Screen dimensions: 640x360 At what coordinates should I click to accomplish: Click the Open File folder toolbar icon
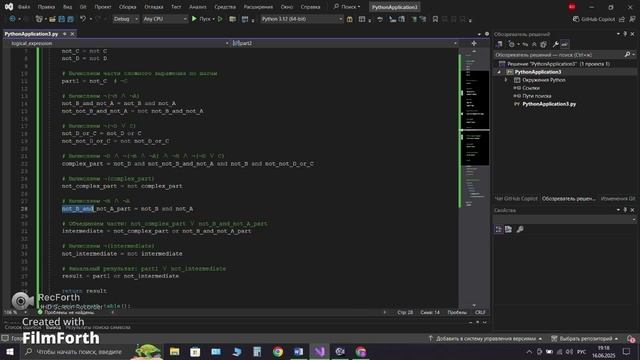(52, 19)
